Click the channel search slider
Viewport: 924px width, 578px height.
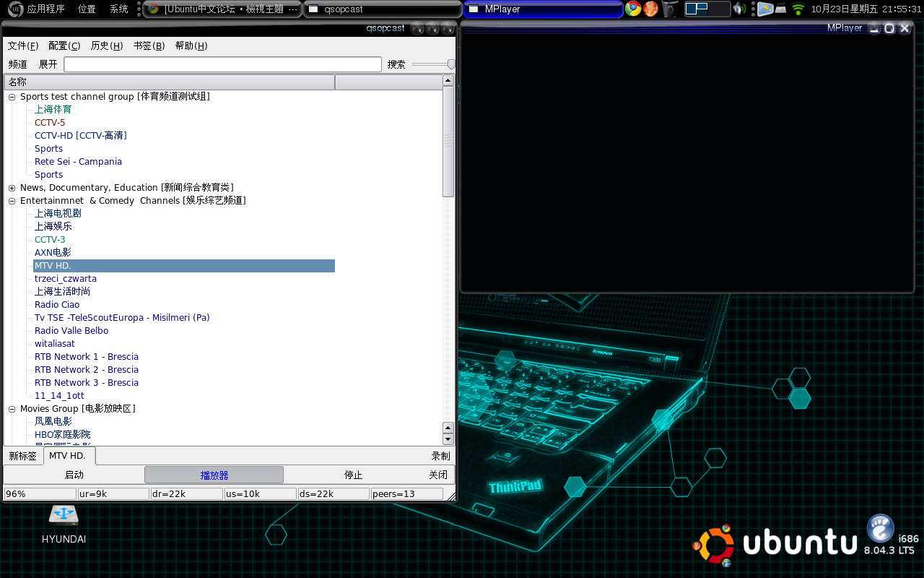click(434, 64)
